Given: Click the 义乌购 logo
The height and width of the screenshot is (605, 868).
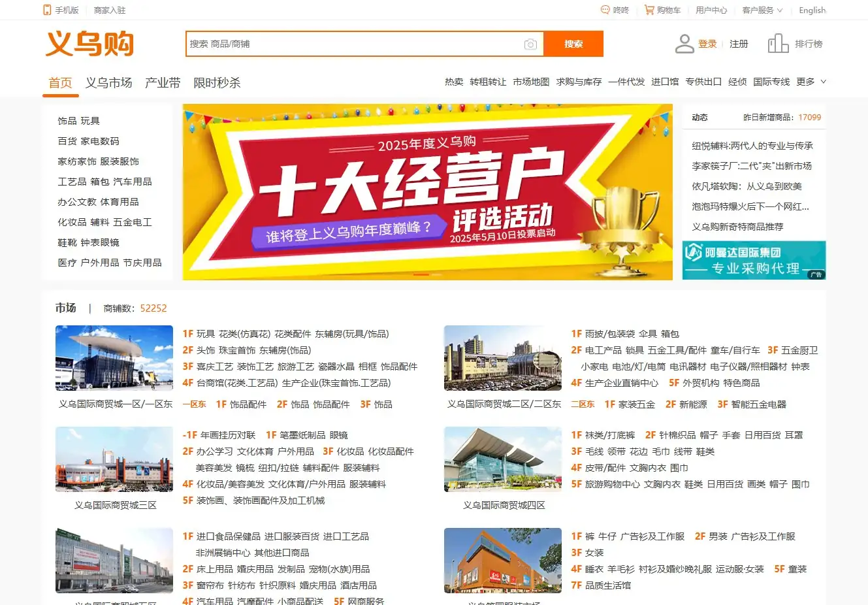Looking at the screenshot, I should pyautogui.click(x=90, y=44).
